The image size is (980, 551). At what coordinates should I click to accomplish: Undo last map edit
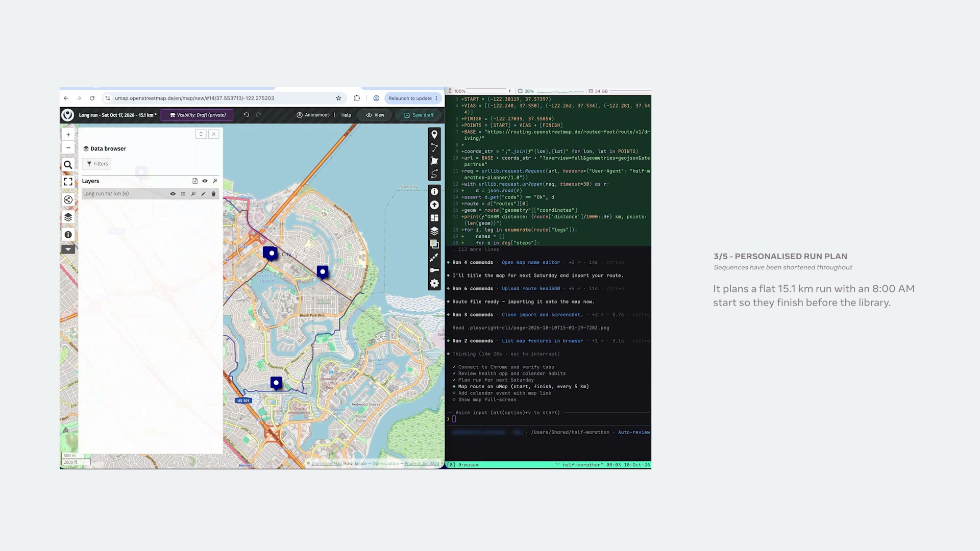pyautogui.click(x=247, y=115)
